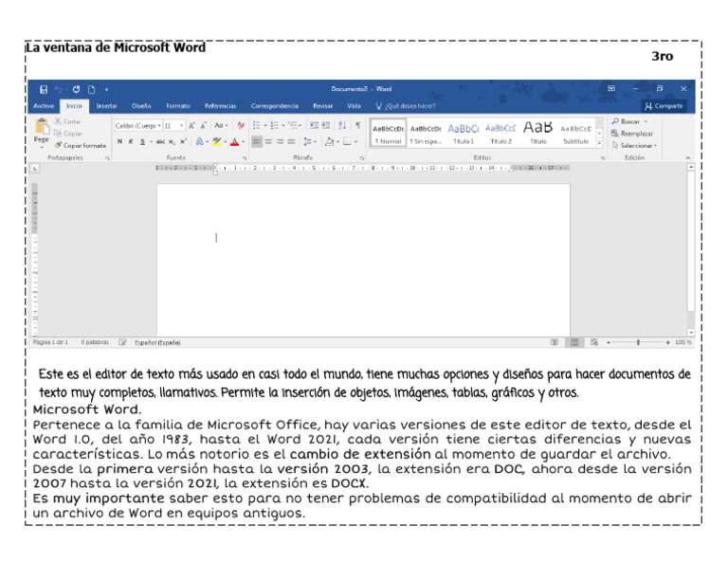Open the Archivo tab
The image size is (728, 563).
pyautogui.click(x=44, y=106)
